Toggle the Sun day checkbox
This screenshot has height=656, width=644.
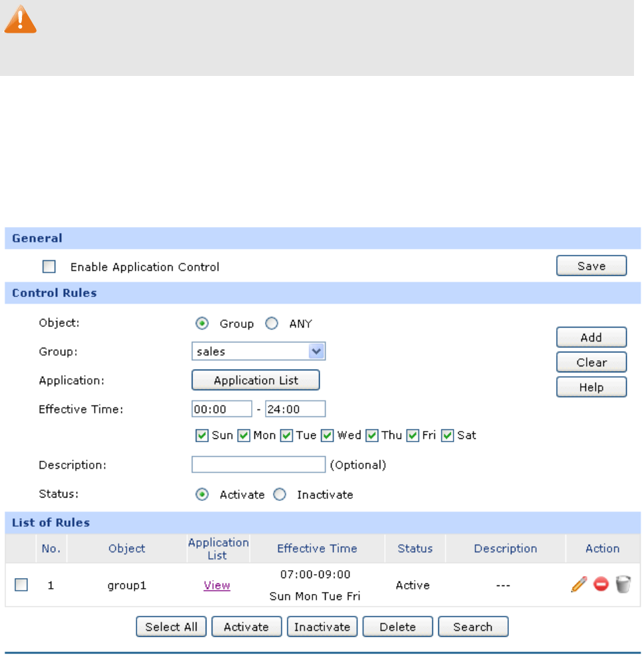coord(202,436)
